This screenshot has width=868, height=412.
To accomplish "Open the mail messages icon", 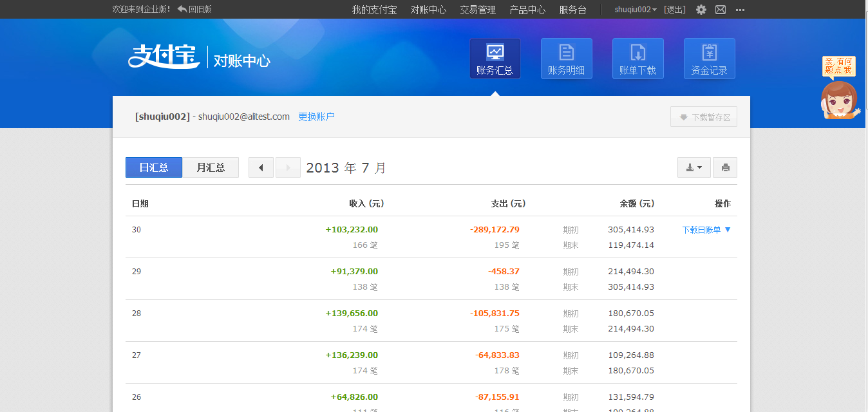I will click(x=721, y=10).
